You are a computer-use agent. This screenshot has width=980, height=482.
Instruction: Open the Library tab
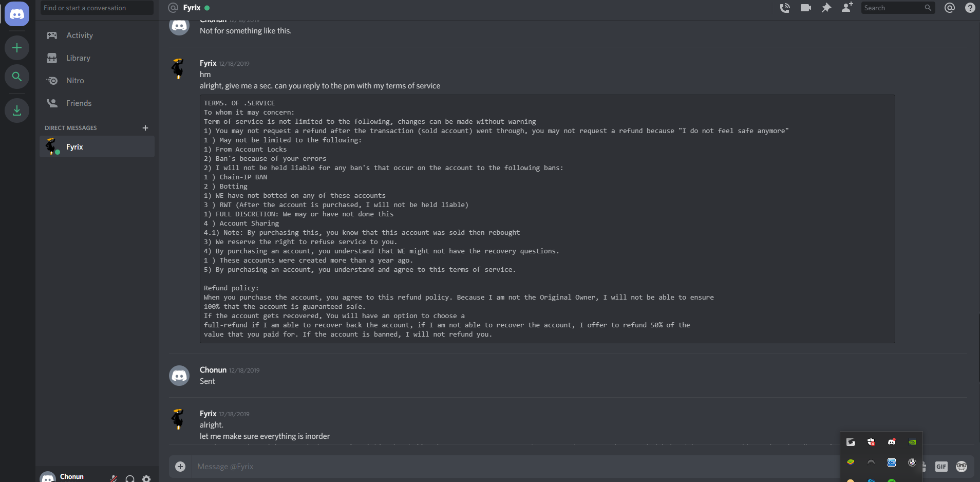pos(78,58)
